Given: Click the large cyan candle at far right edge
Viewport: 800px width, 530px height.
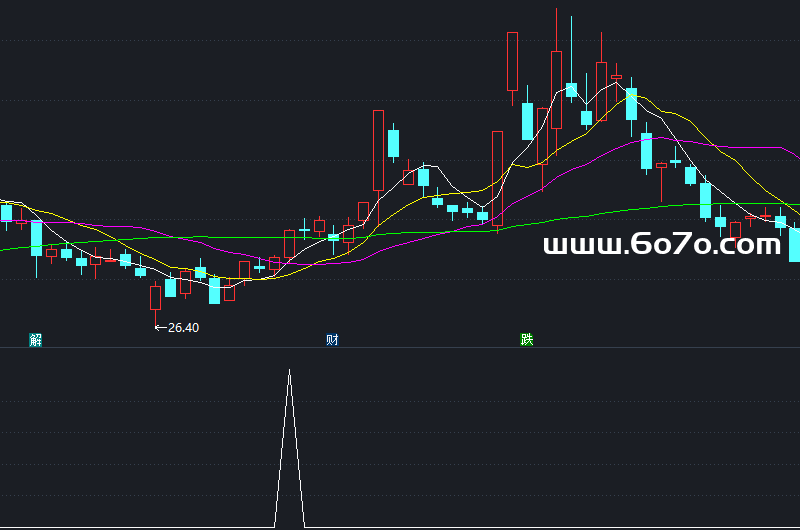Looking at the screenshot, I should [x=795, y=244].
